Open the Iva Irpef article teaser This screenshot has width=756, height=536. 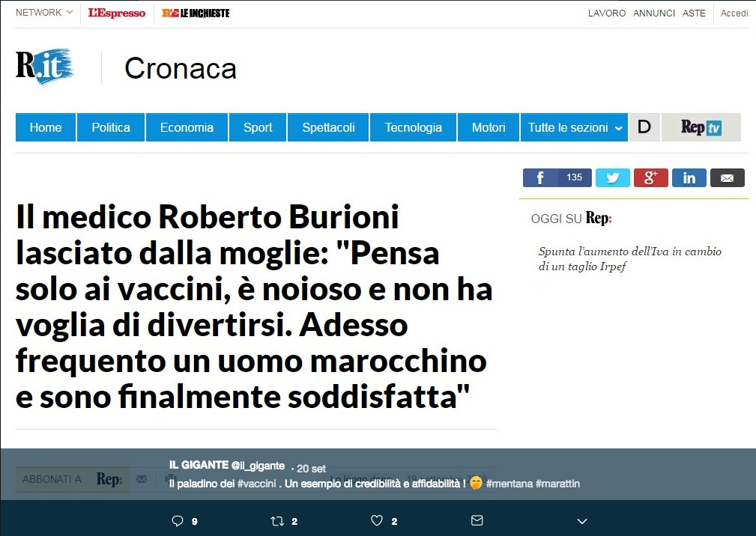(629, 258)
